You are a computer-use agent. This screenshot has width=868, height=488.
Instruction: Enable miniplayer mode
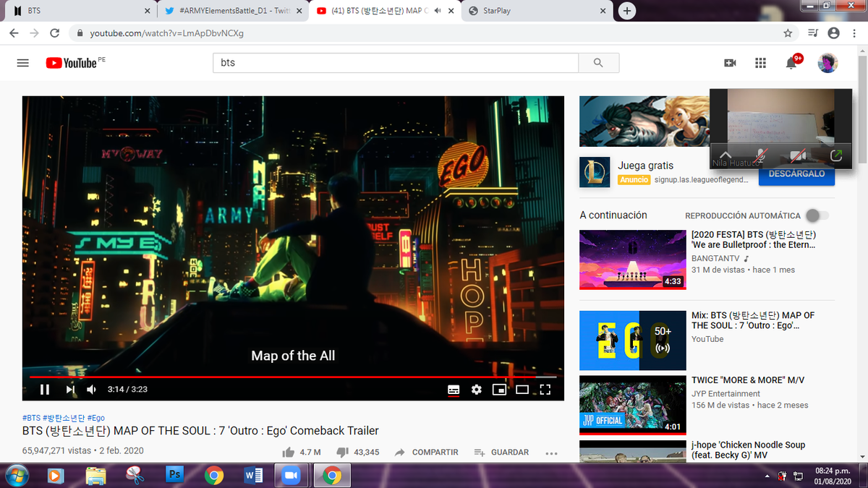(x=499, y=389)
